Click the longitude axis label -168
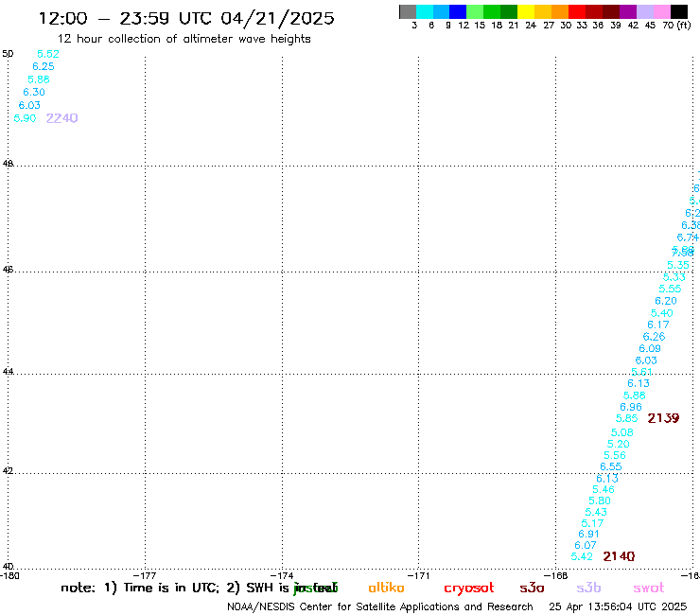 [x=555, y=575]
